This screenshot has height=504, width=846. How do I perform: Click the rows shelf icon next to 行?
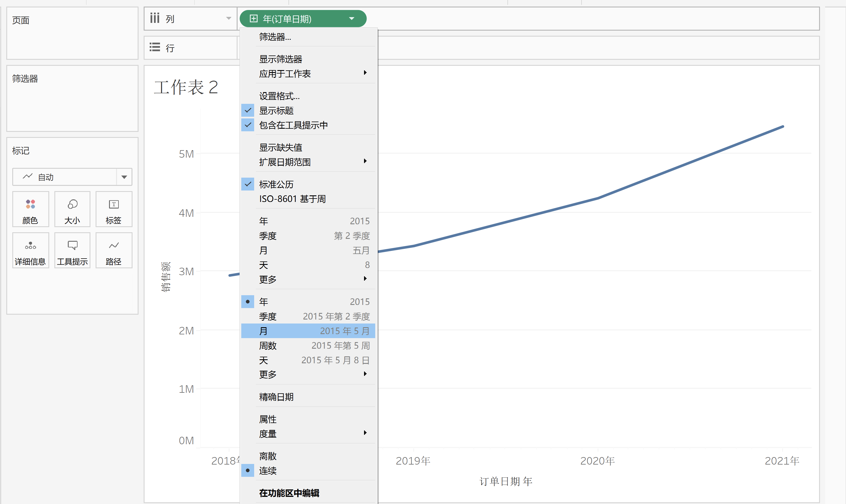[155, 47]
